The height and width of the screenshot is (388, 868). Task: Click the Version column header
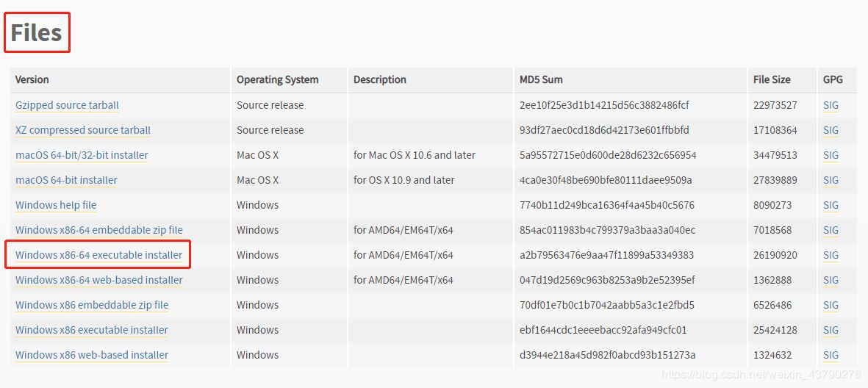click(32, 79)
